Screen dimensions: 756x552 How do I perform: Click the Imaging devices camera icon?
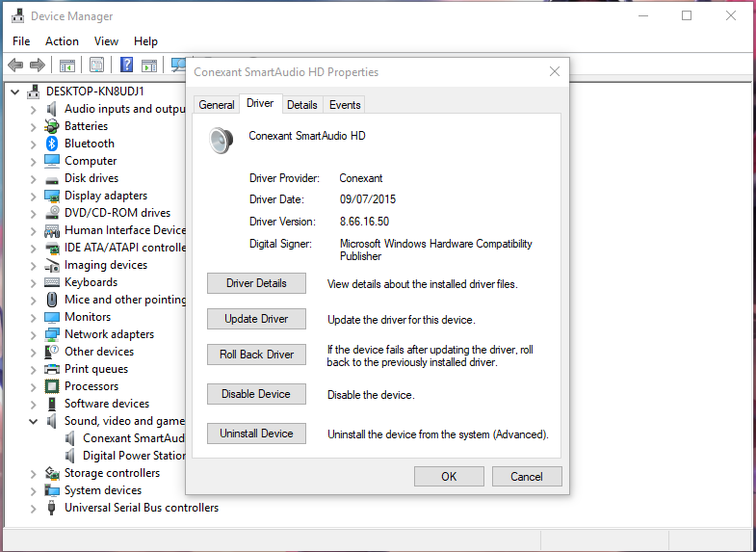pyautogui.click(x=52, y=265)
